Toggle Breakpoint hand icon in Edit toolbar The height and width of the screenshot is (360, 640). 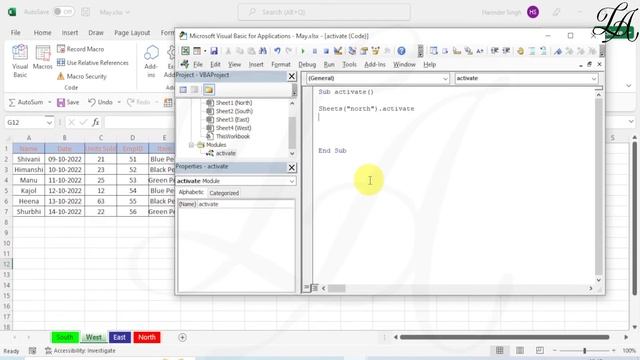click(x=520, y=51)
